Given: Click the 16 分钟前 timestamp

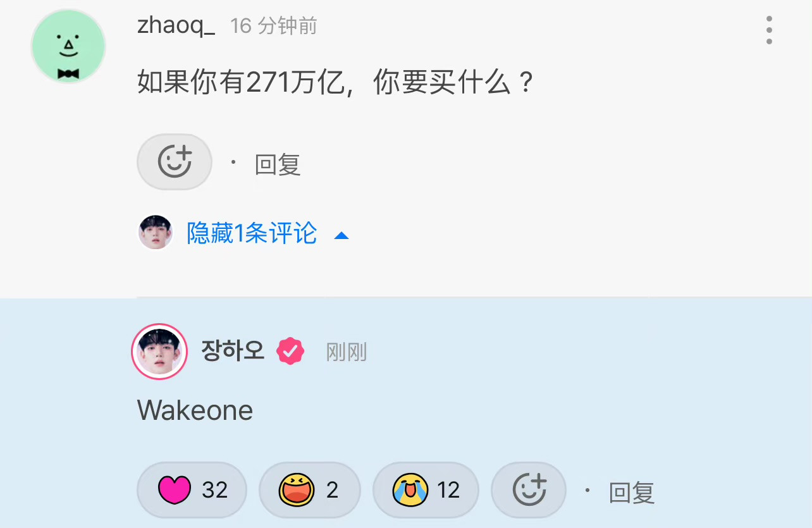Looking at the screenshot, I should click(x=274, y=26).
